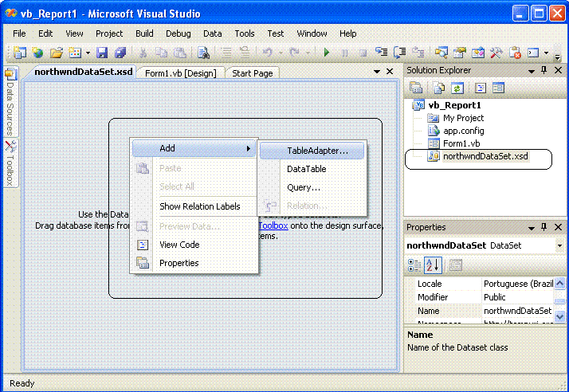Image resolution: width=569 pixels, height=392 pixels.
Task: Select My Project in Solution Explorer
Action: click(x=463, y=118)
